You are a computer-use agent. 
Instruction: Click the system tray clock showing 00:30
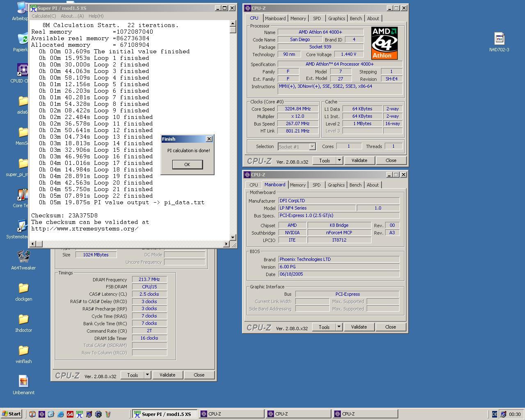point(515,414)
